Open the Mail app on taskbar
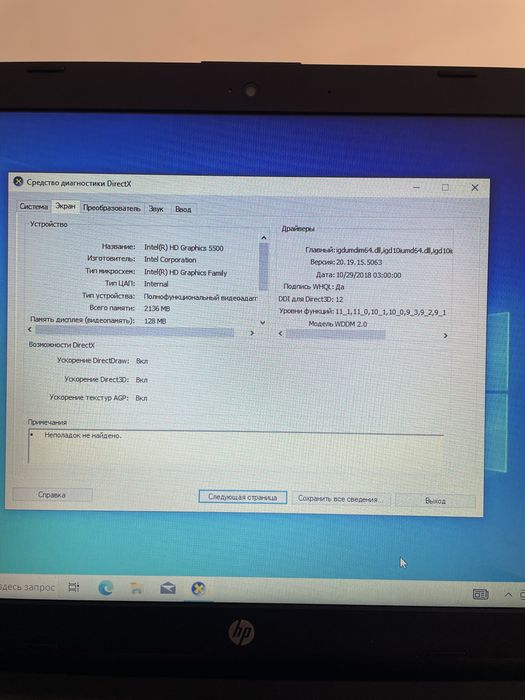525x700 pixels. pos(168,589)
